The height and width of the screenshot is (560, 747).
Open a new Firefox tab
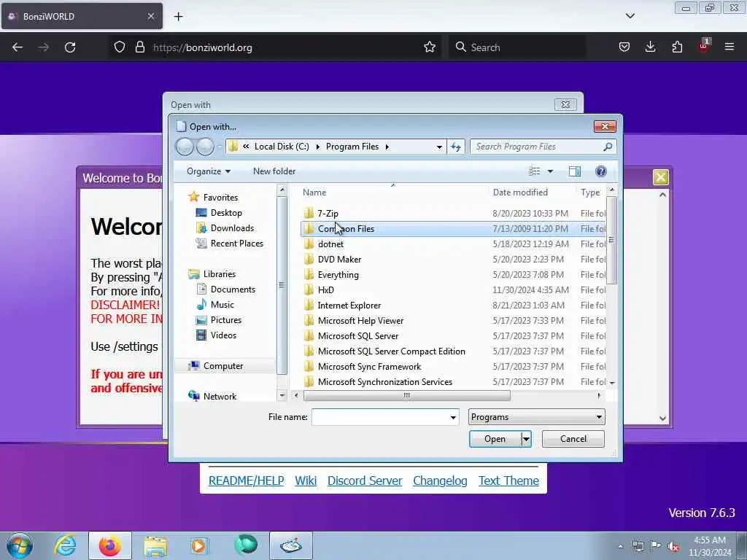pyautogui.click(x=178, y=17)
